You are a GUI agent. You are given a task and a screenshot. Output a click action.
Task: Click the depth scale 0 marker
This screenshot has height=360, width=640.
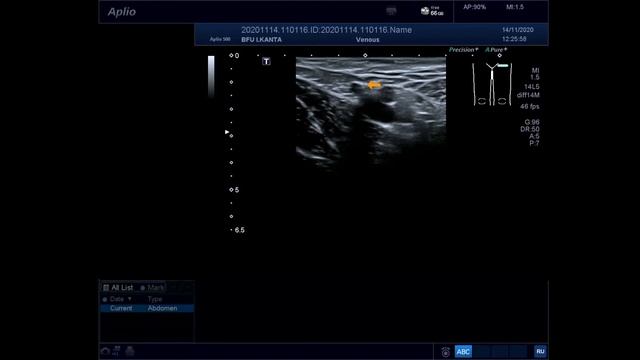[x=234, y=56]
